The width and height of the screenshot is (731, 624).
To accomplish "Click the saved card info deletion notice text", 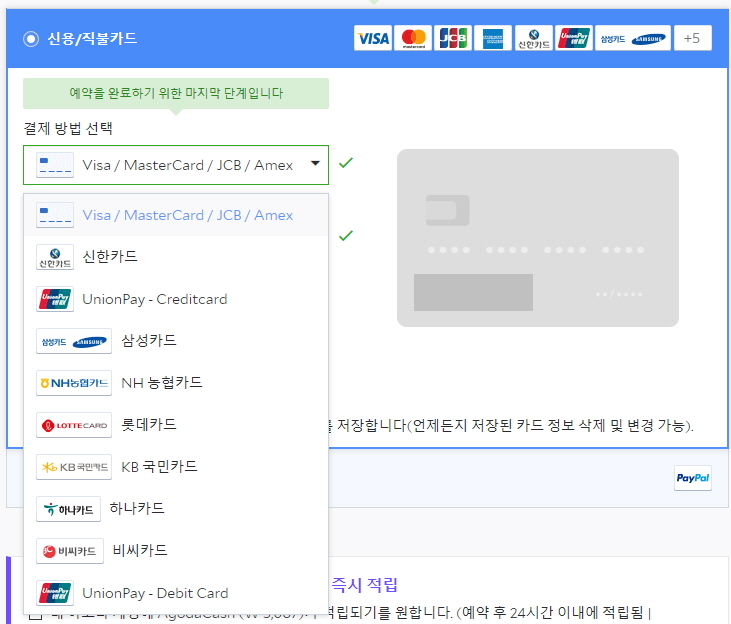I will coord(511,425).
